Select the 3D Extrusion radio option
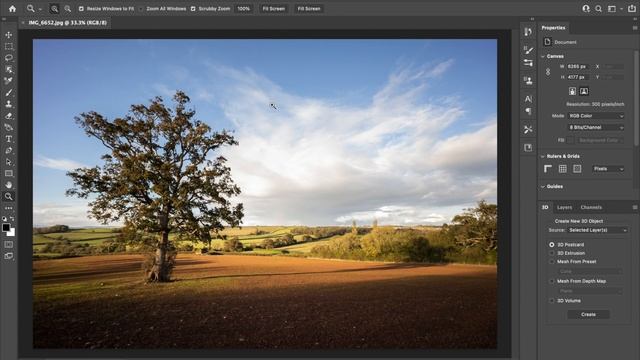 coord(552,253)
